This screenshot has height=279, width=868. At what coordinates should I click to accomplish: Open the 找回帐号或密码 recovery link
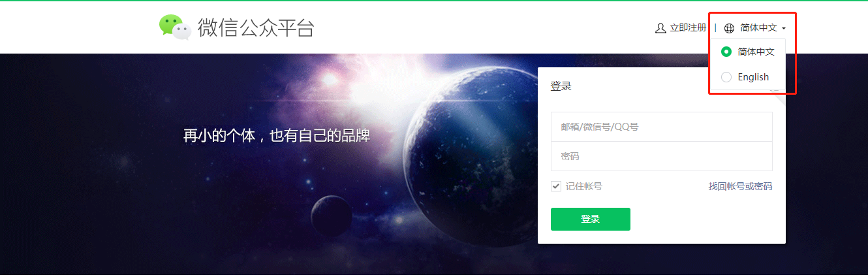[x=740, y=186]
